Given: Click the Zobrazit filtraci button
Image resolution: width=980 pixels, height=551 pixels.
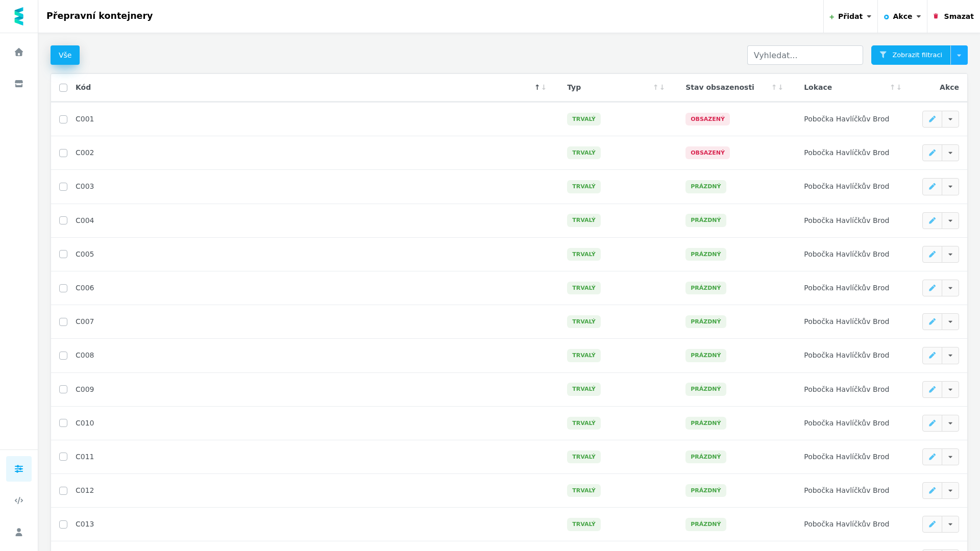Looking at the screenshot, I should [x=911, y=55].
